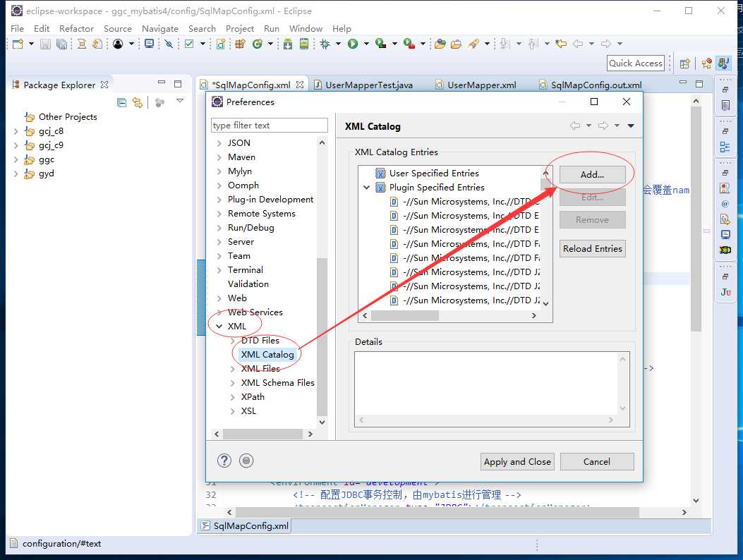Click the type filter text field

point(269,126)
